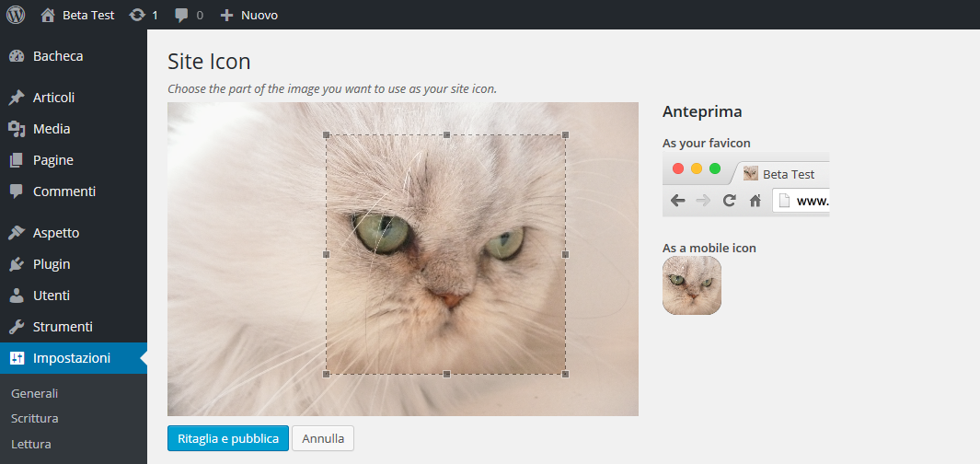Open the Generali settings submenu

pyautogui.click(x=35, y=393)
